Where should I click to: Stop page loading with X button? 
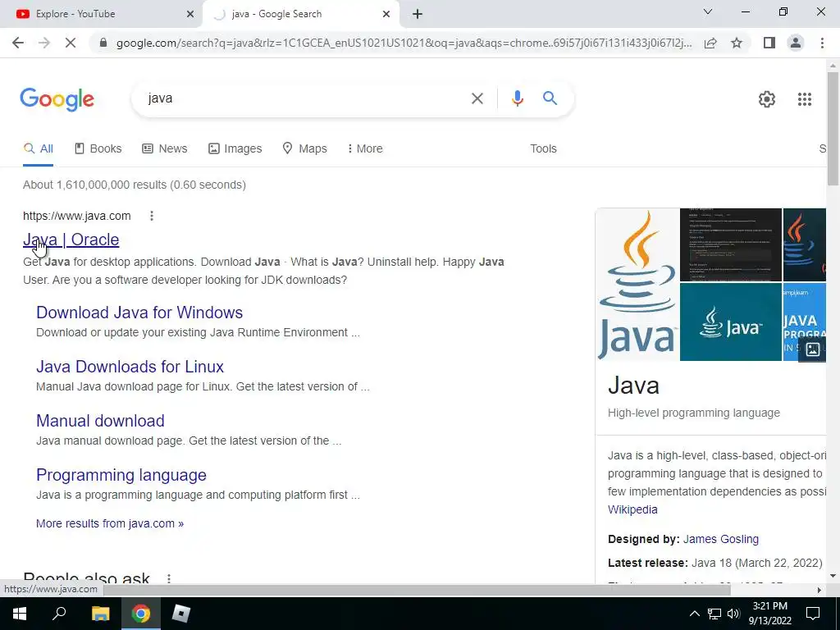[x=71, y=43]
